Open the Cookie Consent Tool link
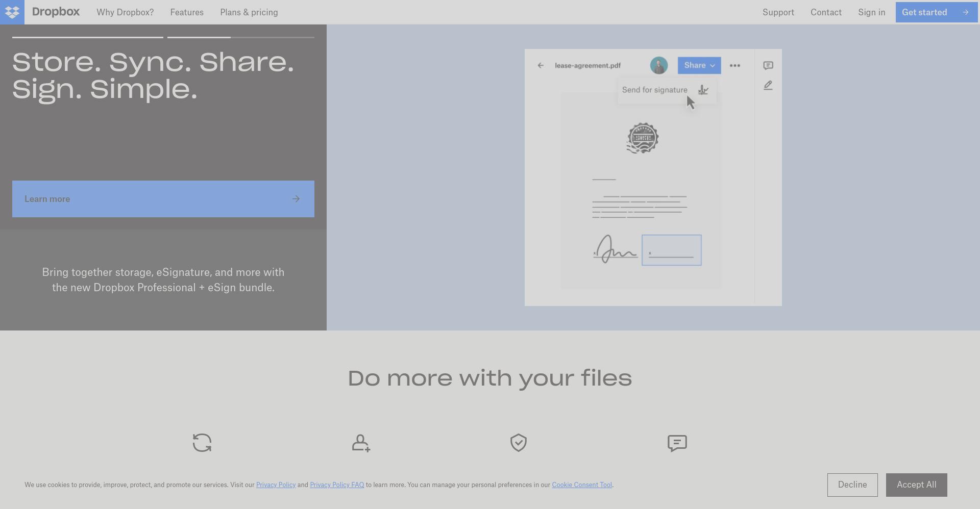Image resolution: width=980 pixels, height=509 pixels. (x=582, y=485)
